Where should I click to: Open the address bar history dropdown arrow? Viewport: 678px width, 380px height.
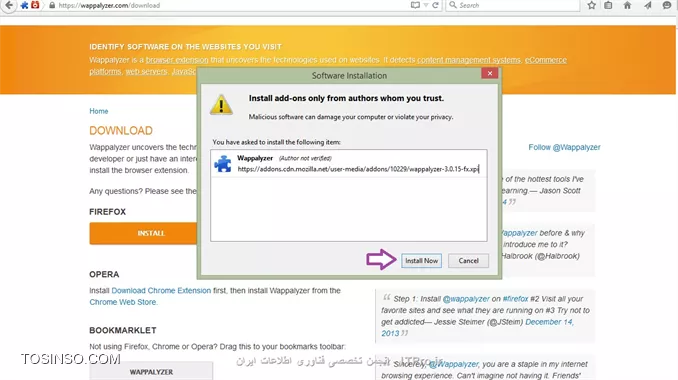tap(426, 5)
